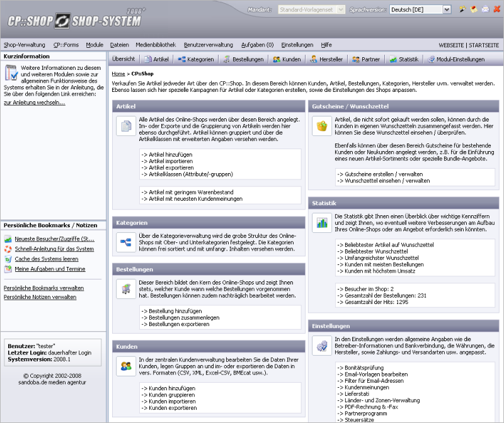This screenshot has width=504, height=423.
Task: Open the Dateien menu
Action: tap(119, 45)
